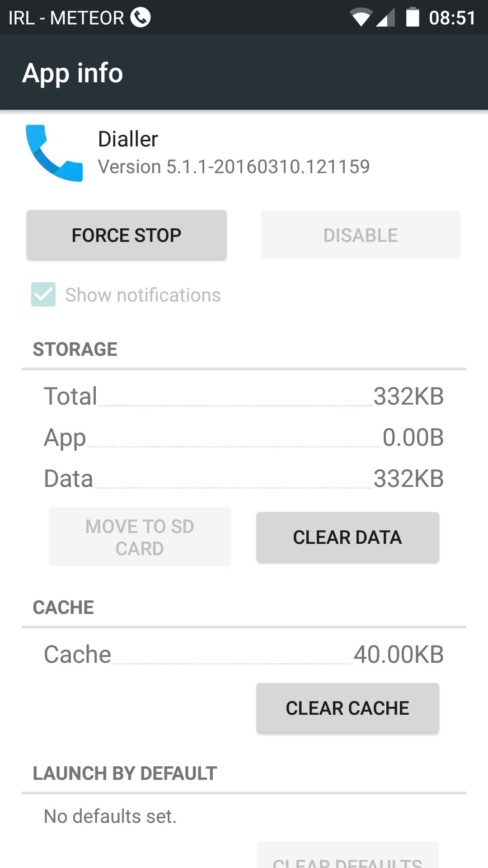488x868 pixels.
Task: Tap the No defaults set text
Action: (110, 816)
